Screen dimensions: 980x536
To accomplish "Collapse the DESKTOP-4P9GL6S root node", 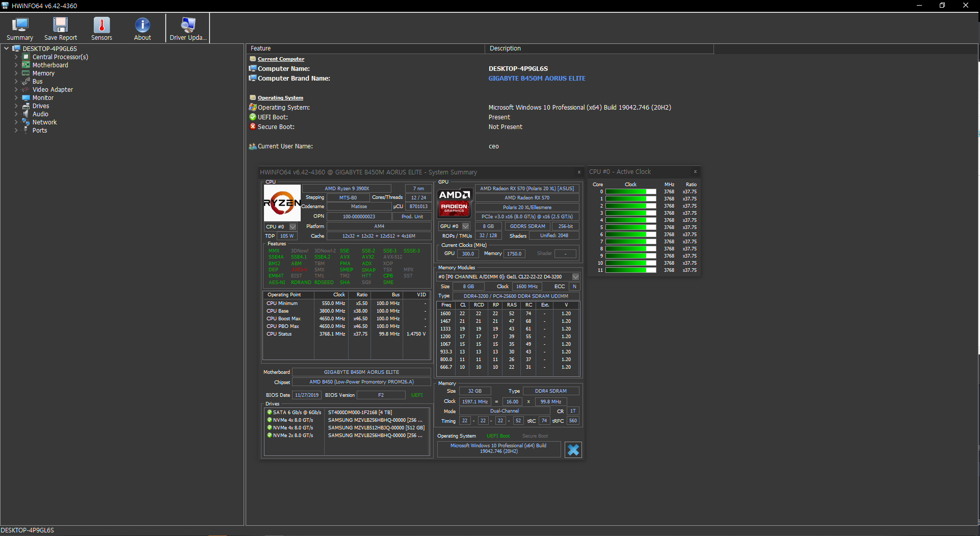I will point(6,48).
